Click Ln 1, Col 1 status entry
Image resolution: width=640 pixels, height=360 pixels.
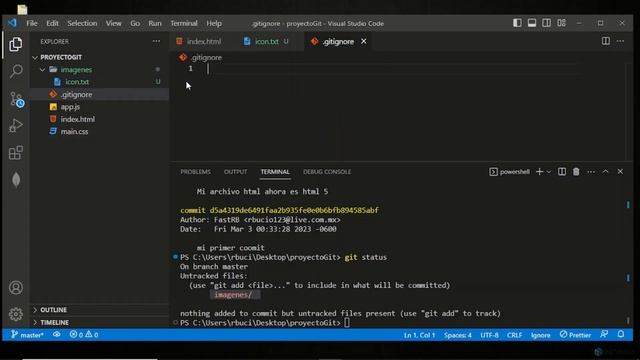tap(419, 335)
